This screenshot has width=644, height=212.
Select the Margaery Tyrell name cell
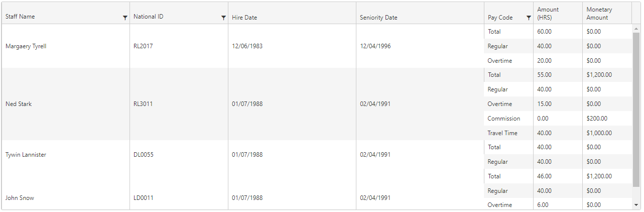[x=26, y=46]
